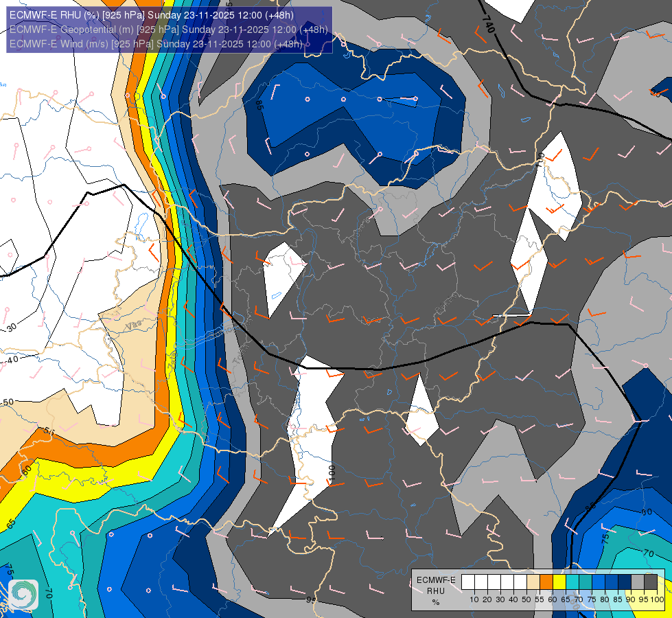672x618 pixels.
Task: Click the 'RHU' label in the legend box
Action: pos(436,591)
